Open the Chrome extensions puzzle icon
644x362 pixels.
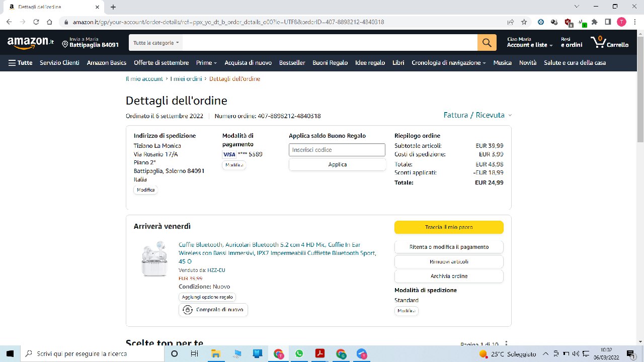[594, 22]
